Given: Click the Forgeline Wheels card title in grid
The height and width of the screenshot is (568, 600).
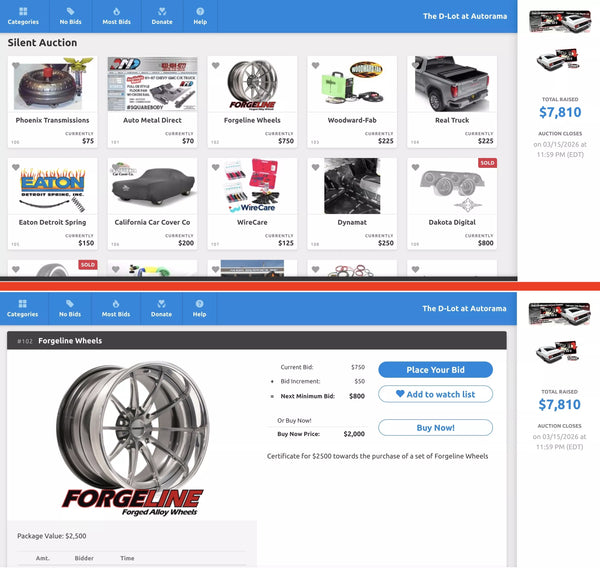Looking at the screenshot, I should (x=252, y=120).
